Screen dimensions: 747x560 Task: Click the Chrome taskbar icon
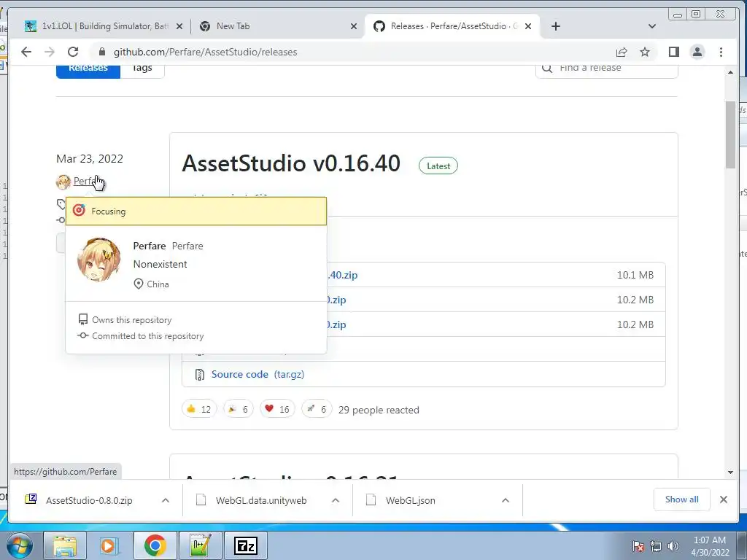point(155,545)
